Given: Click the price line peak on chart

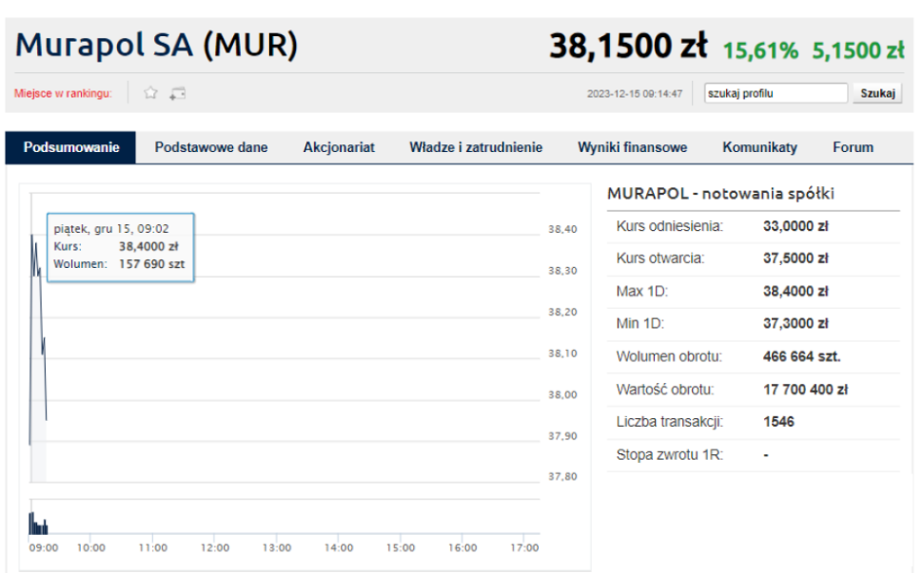Looking at the screenshot, I should [x=32, y=235].
